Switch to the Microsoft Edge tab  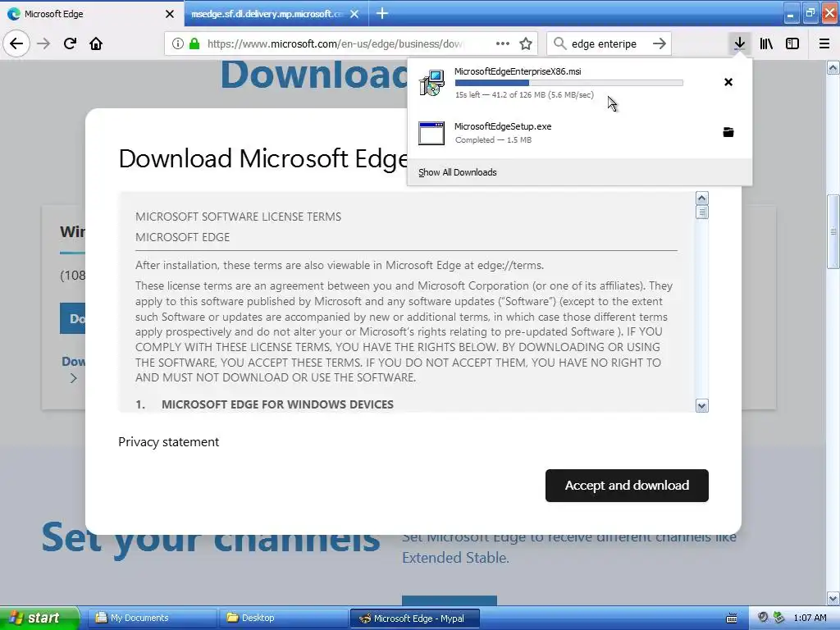92,14
